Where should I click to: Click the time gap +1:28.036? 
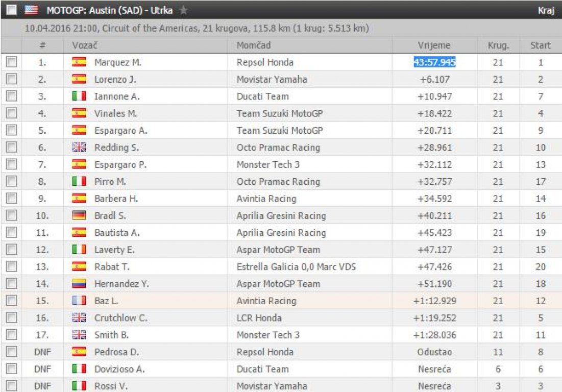(434, 335)
